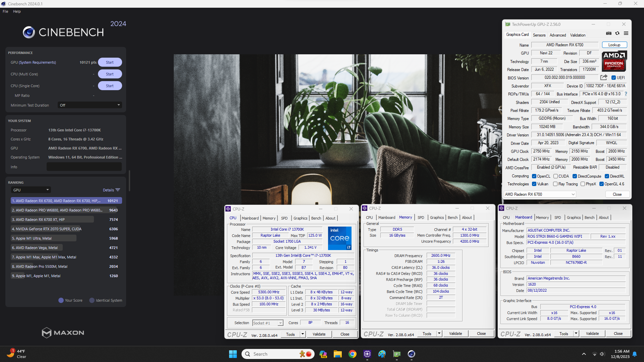644x362 pixels.
Task: Open Tools dropdown arrow in the CPU tab window
Action: tap(302, 334)
